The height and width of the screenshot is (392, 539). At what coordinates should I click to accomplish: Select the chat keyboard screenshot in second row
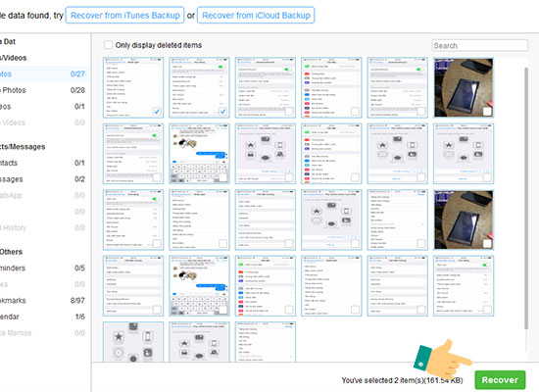tap(199, 154)
